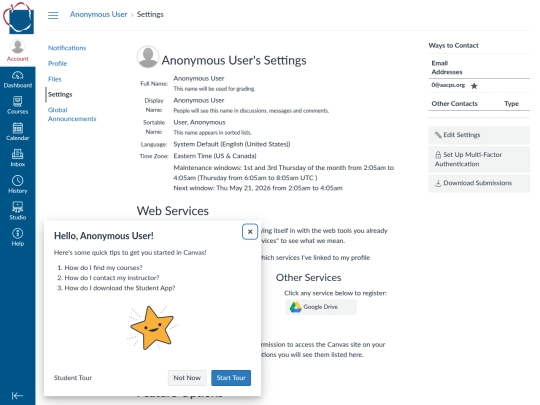Click the 0@aacps.org email address
540x405 pixels.
point(448,85)
